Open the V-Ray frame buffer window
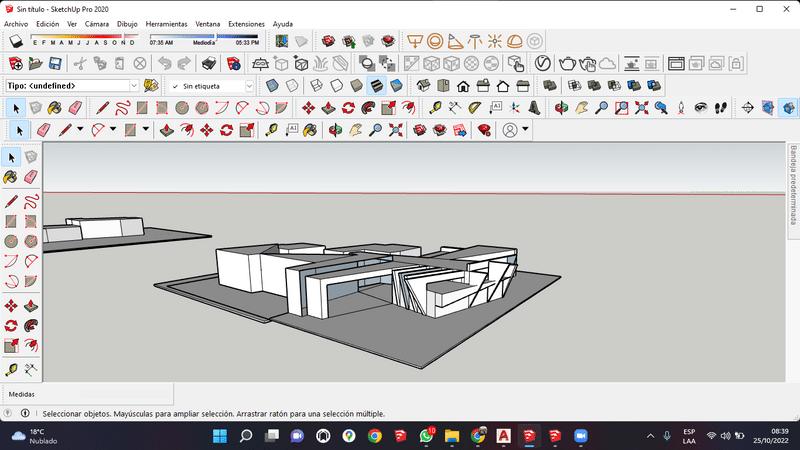Viewport: 800px width, 450px height. [x=676, y=64]
